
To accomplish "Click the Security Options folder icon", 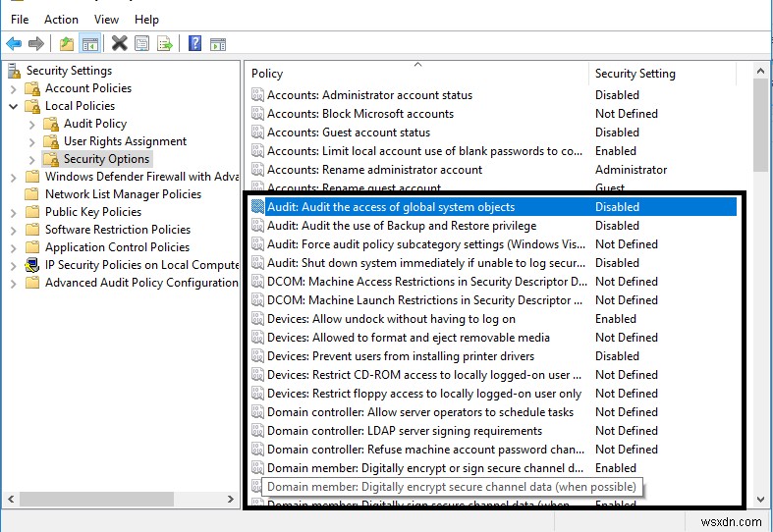I will point(51,159).
